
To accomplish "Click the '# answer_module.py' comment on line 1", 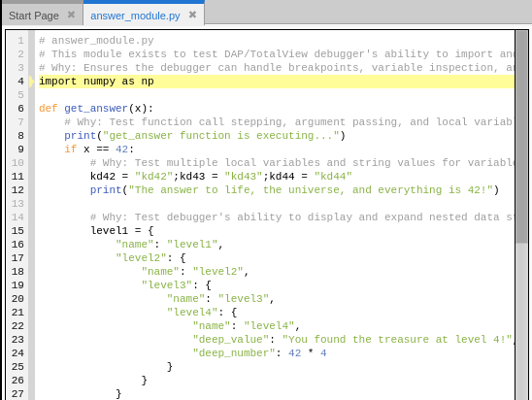I will pos(96,41).
